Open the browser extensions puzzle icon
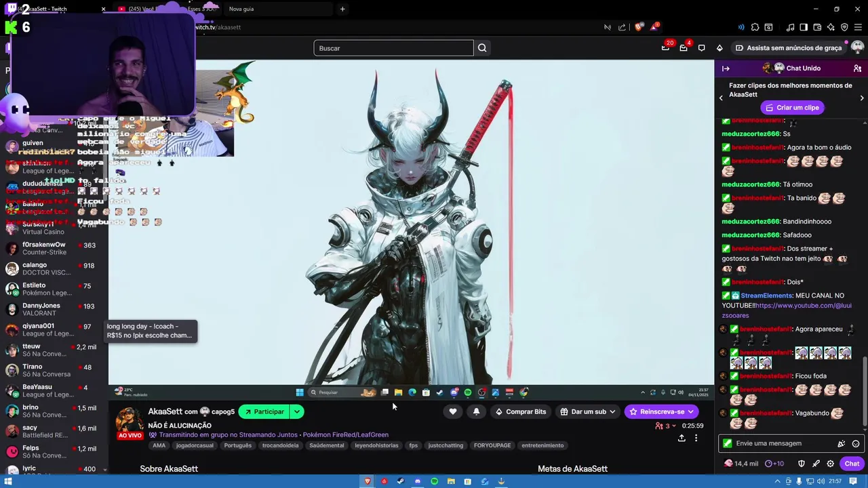868x488 pixels. [755, 27]
